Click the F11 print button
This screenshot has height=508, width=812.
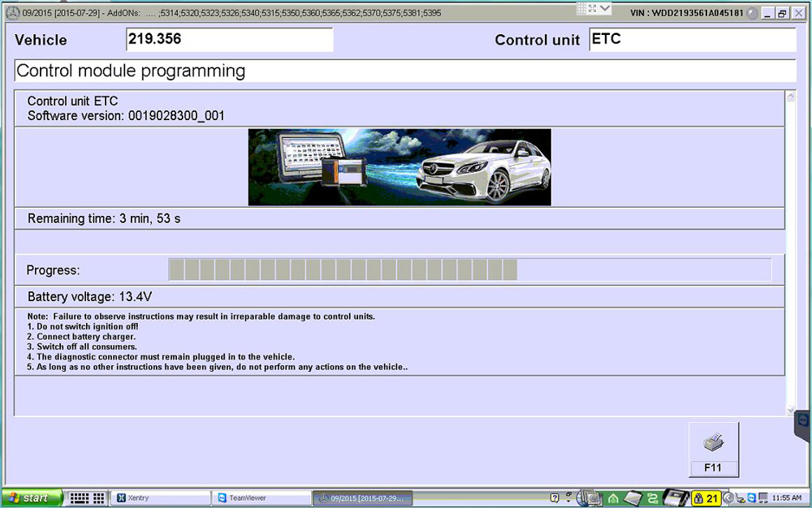[714, 449]
